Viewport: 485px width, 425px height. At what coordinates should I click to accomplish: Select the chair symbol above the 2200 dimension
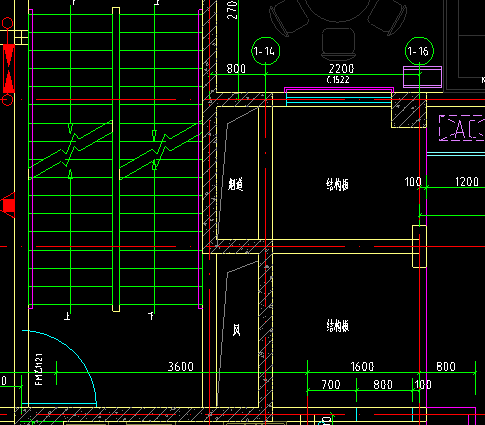(x=338, y=44)
